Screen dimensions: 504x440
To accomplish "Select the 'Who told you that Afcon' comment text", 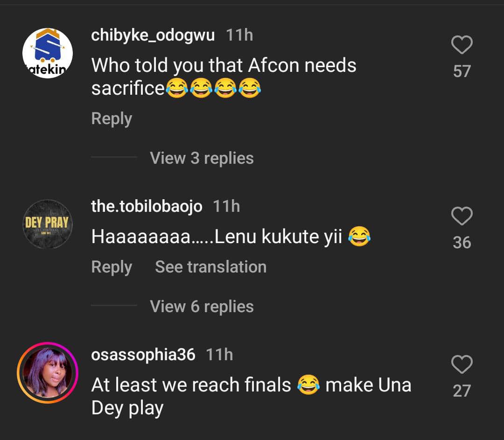I will [224, 77].
